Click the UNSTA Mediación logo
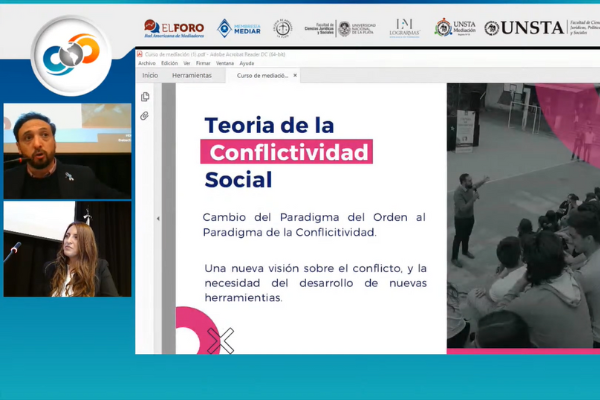Screen dimensions: 600x400 point(455,28)
